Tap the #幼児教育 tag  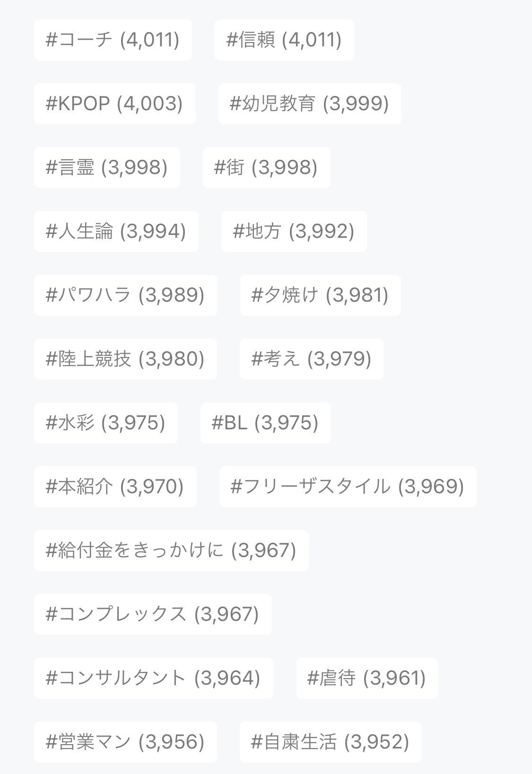tap(309, 104)
